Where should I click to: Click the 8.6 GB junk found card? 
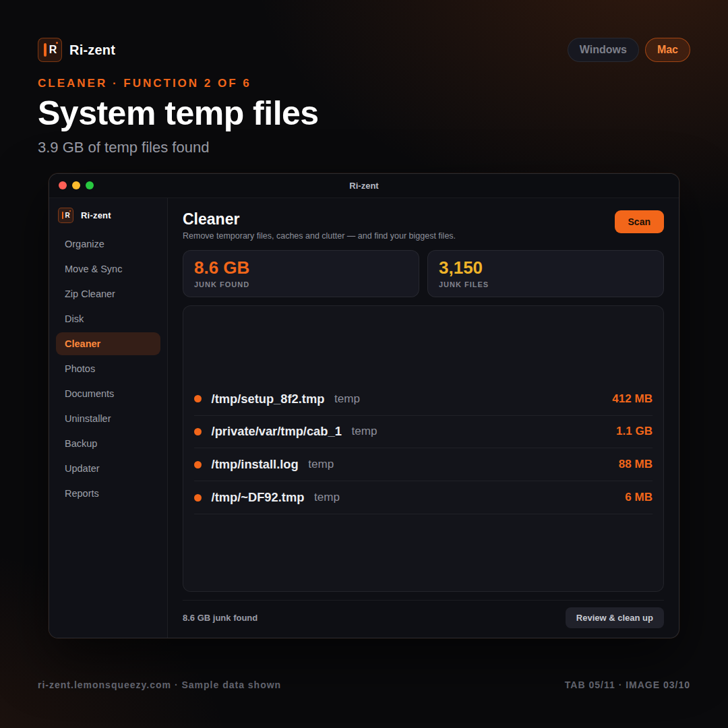(301, 274)
